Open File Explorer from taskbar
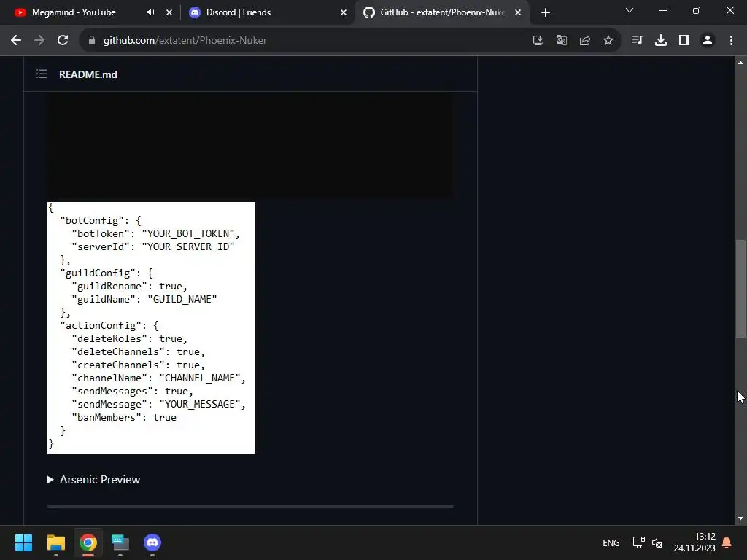 point(55,542)
